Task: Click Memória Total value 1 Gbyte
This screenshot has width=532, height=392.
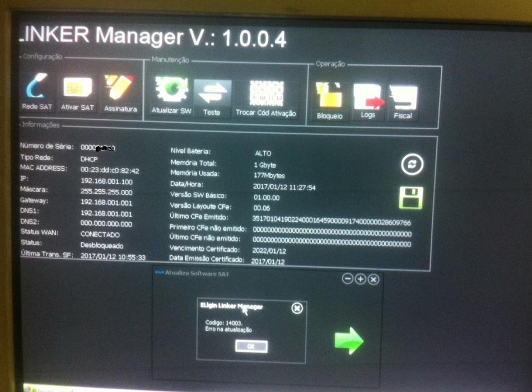Action: [x=265, y=165]
